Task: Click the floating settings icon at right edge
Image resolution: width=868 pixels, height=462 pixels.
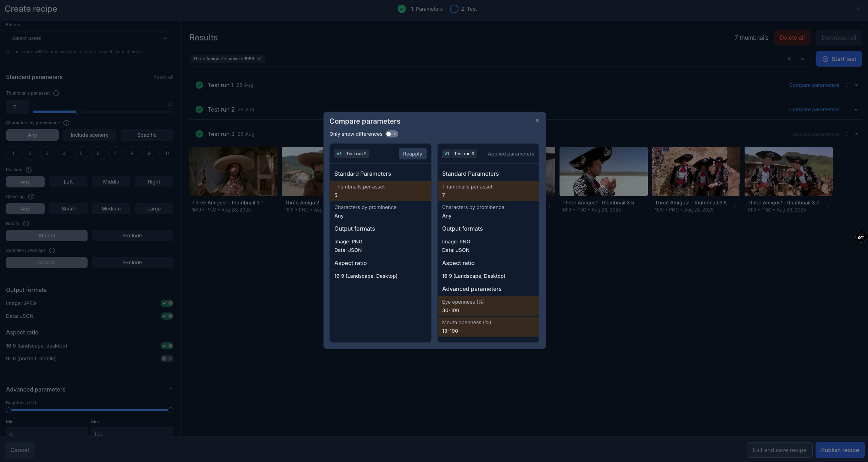Action: (861, 237)
